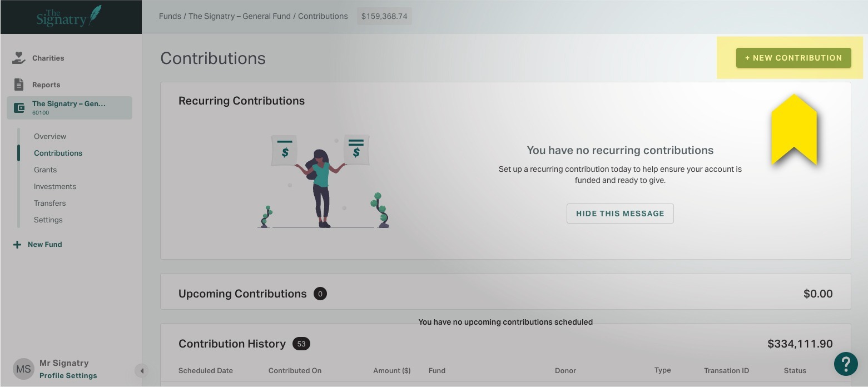Image resolution: width=868 pixels, height=387 pixels.
Task: Click the Contributions page title
Action: pos(213,58)
